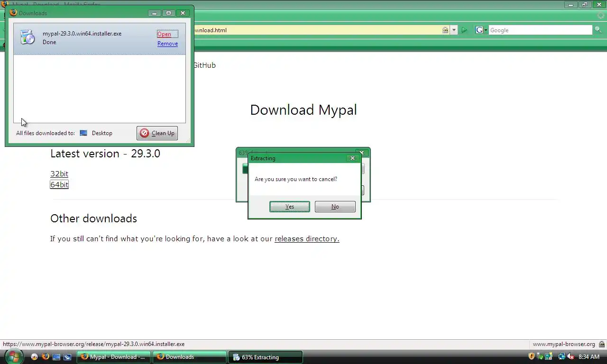Image resolution: width=607 pixels, height=364 pixels.
Task: Click the search magnifier icon
Action: 598,30
